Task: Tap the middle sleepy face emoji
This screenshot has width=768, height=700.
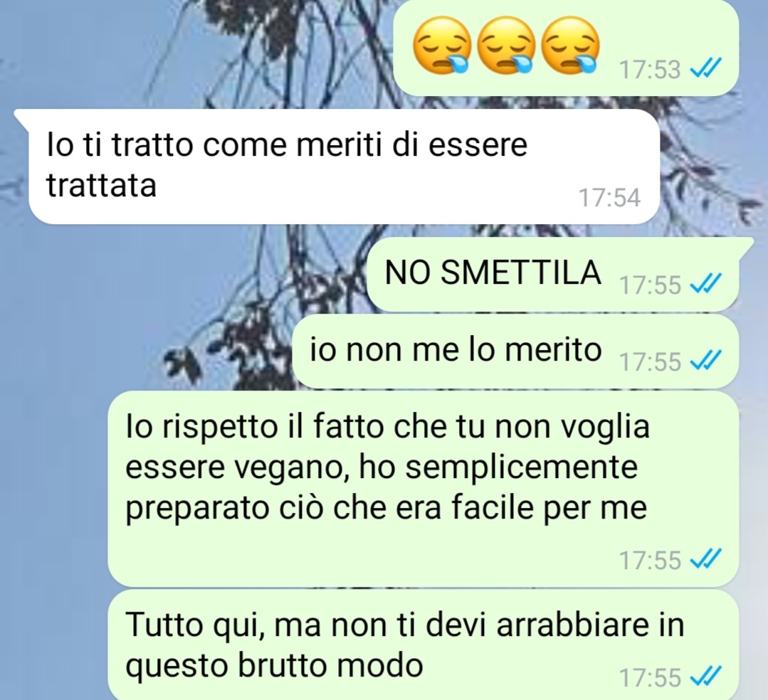Action: (x=507, y=45)
